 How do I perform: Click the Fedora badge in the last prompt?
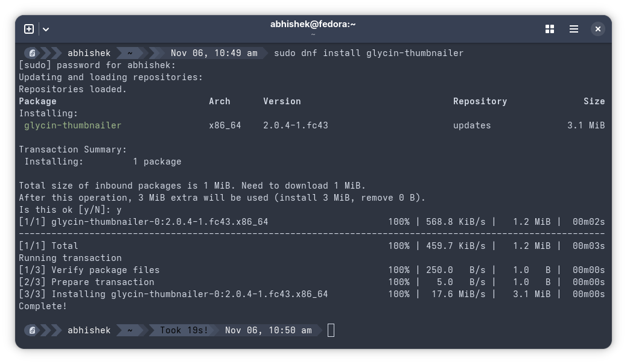[x=33, y=330]
